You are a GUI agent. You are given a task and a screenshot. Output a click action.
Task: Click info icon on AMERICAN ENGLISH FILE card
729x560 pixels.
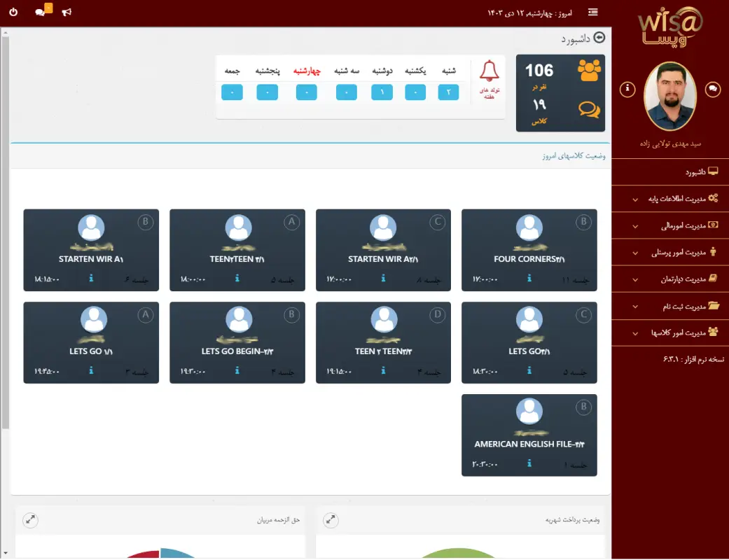pos(529,463)
